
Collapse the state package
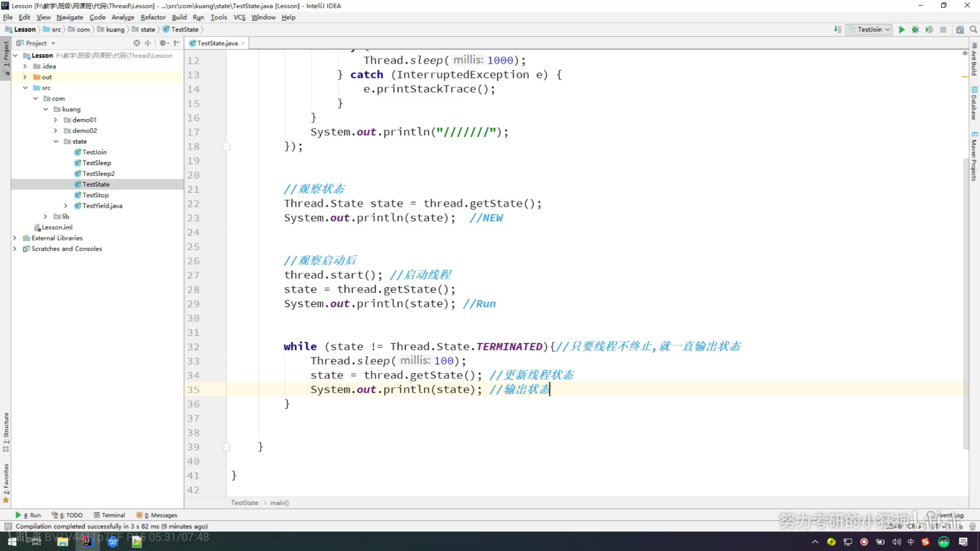pyautogui.click(x=56, y=142)
